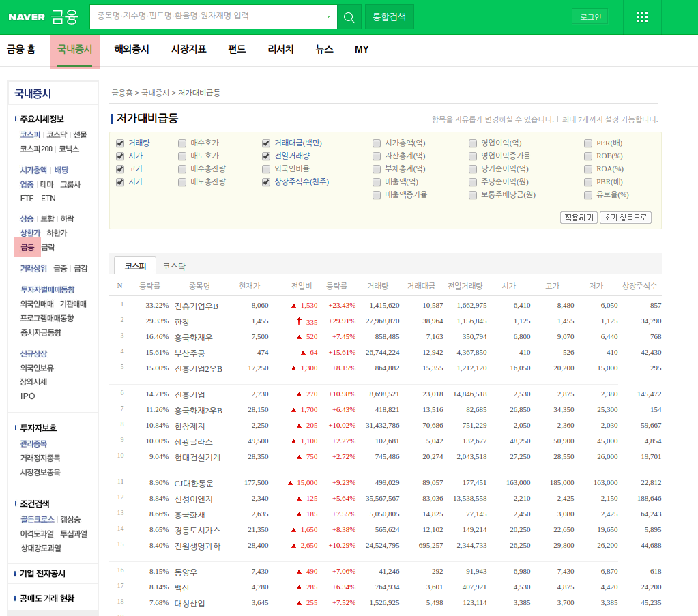The height and width of the screenshot is (616, 698).
Task: Check the 매도호가 checkbox
Action: point(181,156)
